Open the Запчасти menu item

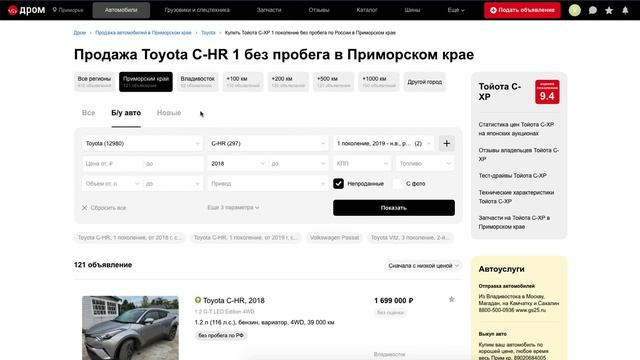pyautogui.click(x=269, y=10)
